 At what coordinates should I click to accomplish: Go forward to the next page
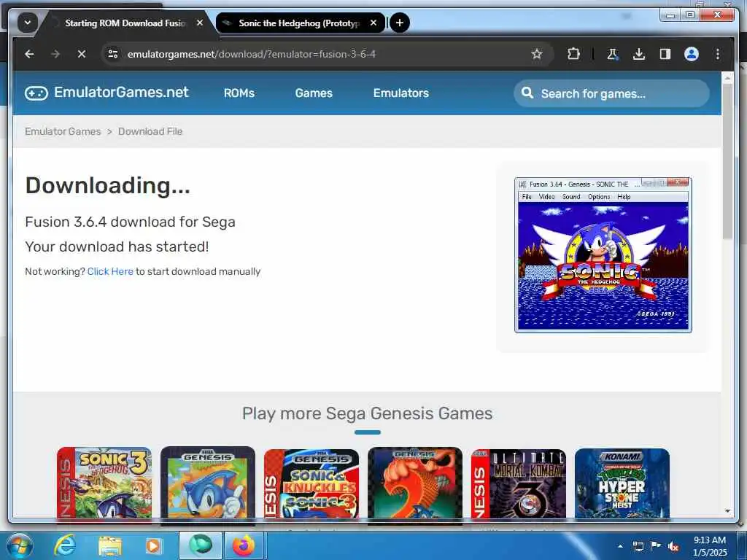click(55, 54)
